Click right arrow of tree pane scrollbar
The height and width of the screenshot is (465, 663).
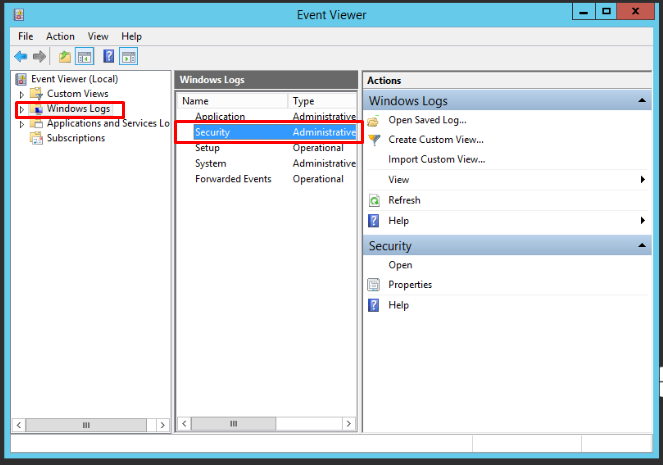163,425
